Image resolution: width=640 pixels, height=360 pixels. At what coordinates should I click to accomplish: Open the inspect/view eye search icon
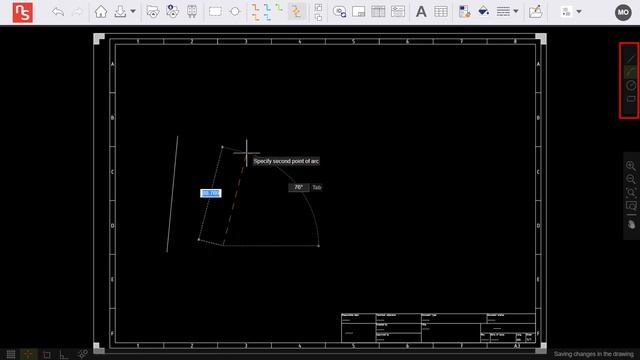[339, 11]
